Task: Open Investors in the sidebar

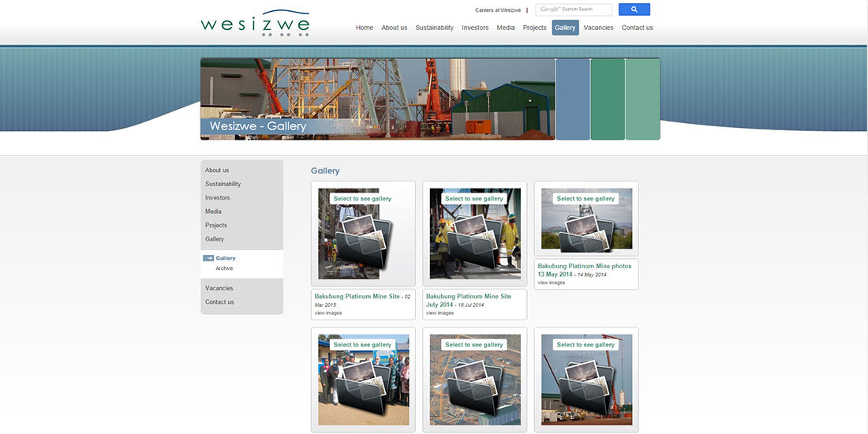Action: pyautogui.click(x=218, y=197)
